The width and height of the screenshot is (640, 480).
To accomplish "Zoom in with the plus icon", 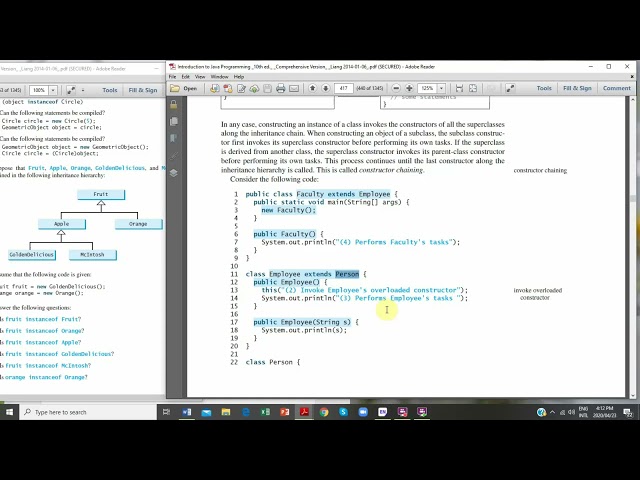I will click(x=409, y=88).
